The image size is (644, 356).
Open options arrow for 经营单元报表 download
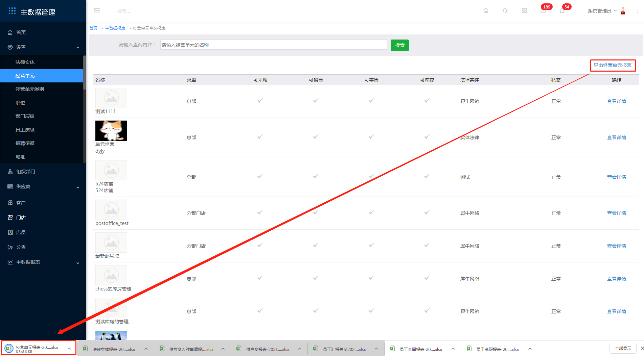[x=69, y=349]
